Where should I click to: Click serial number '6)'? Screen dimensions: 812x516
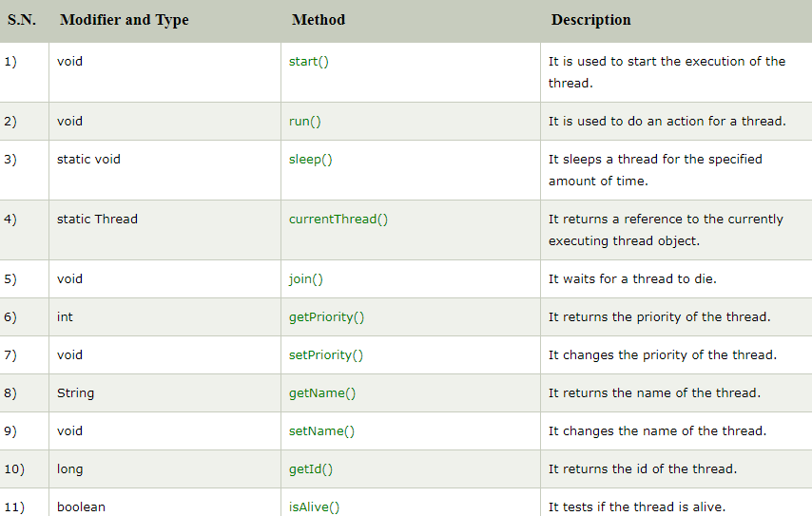10,317
